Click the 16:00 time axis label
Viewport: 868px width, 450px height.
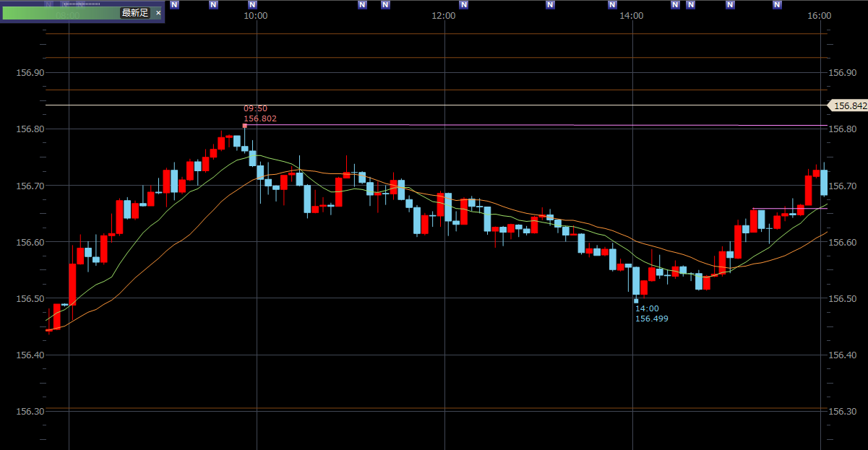819,16
